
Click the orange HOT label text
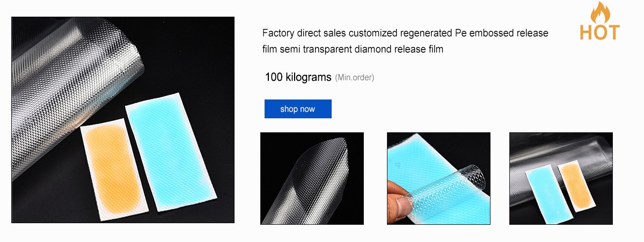click(599, 32)
